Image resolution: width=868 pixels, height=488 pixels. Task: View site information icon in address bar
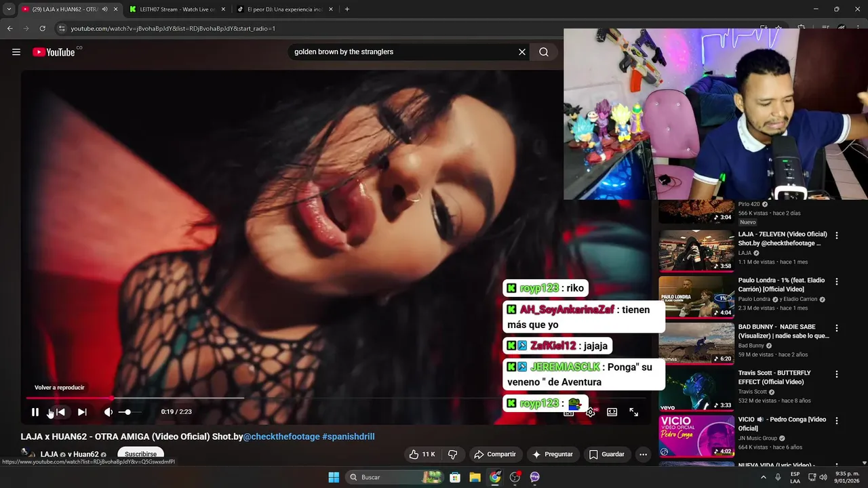(62, 28)
